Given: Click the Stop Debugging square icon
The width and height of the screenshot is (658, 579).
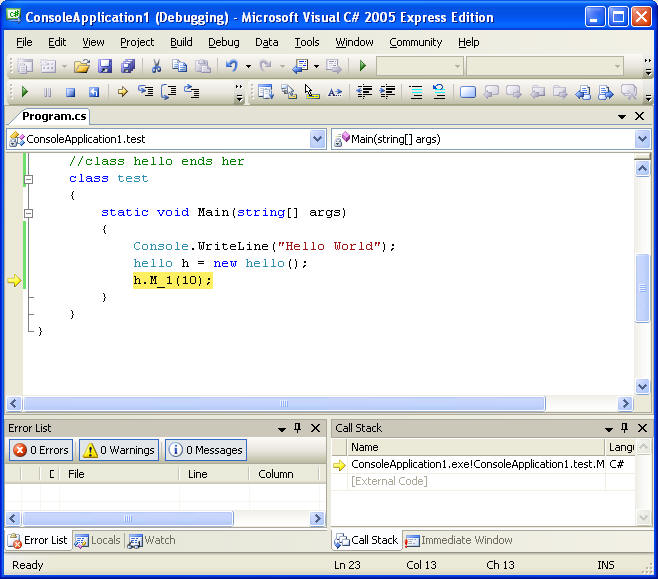Looking at the screenshot, I should tap(70, 92).
